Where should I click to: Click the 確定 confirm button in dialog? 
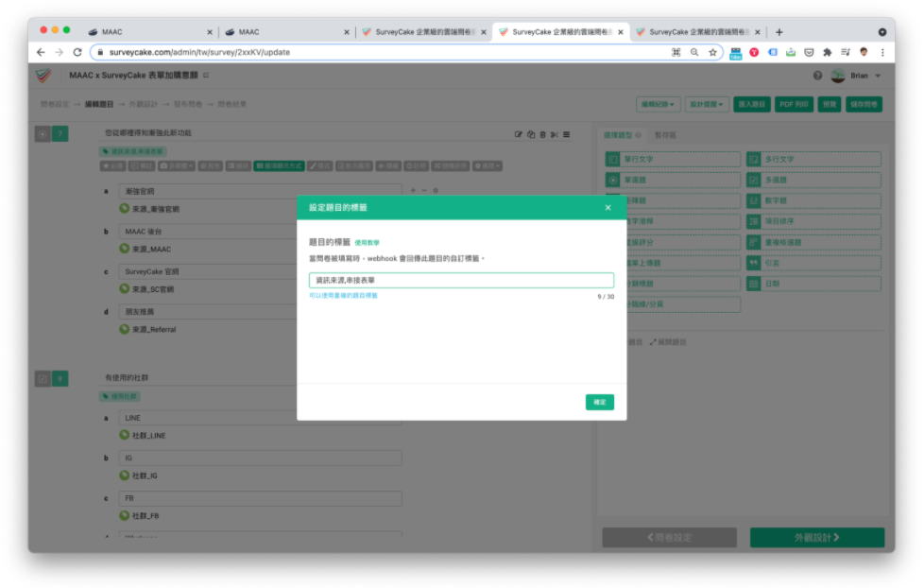[599, 402]
